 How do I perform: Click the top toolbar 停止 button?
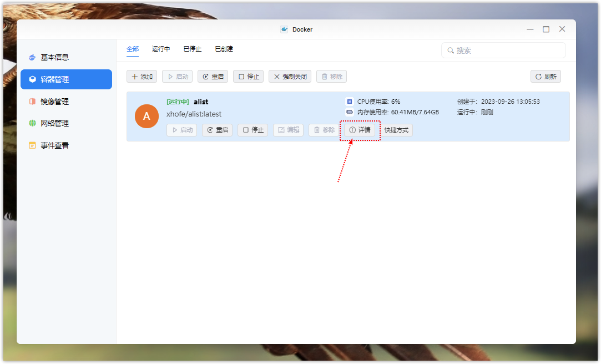pos(249,77)
